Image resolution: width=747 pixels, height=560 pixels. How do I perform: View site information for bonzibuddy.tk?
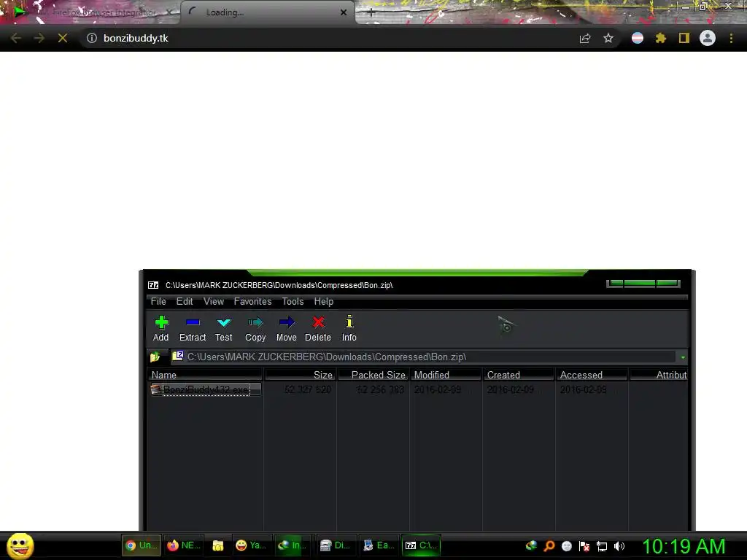[91, 38]
